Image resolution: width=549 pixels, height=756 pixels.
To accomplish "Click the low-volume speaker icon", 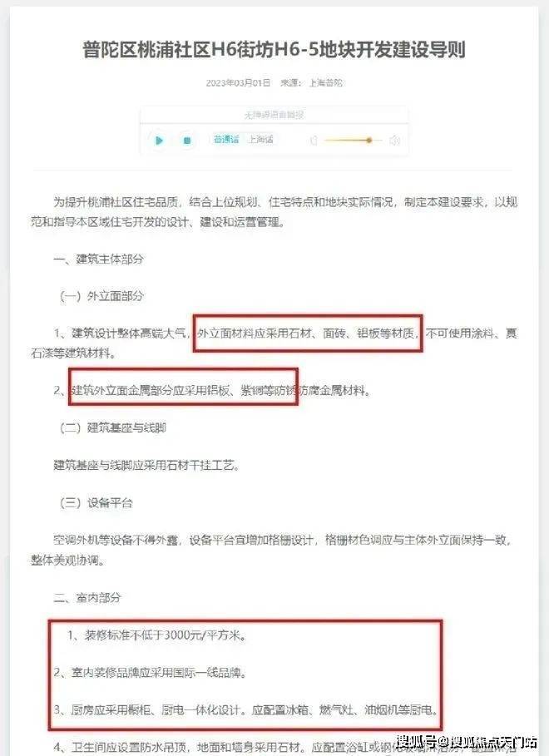I will (x=314, y=141).
